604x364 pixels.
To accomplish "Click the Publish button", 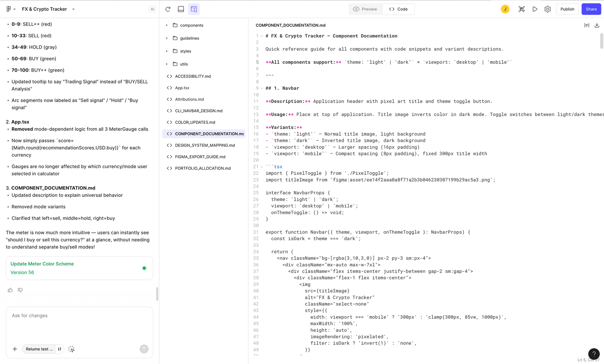I will point(567,9).
